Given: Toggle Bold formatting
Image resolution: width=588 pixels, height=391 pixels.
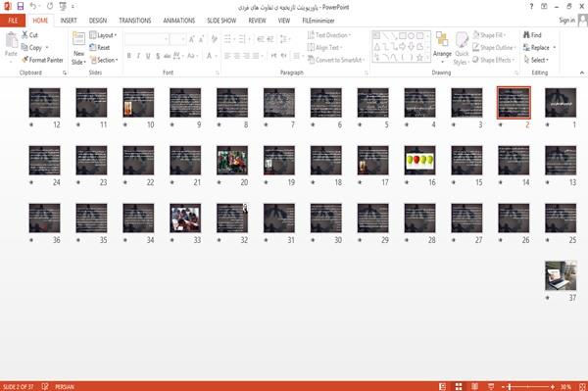Looking at the screenshot, I should point(129,56).
